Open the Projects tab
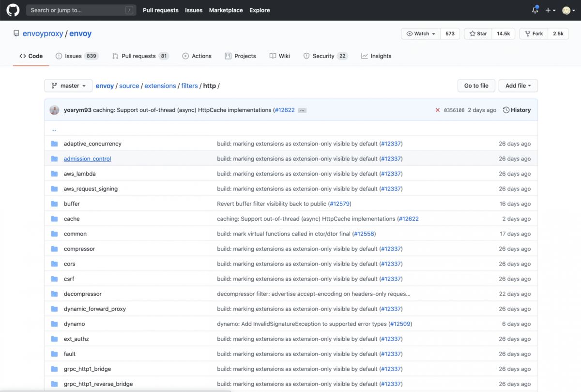This screenshot has width=581, height=392. click(240, 56)
